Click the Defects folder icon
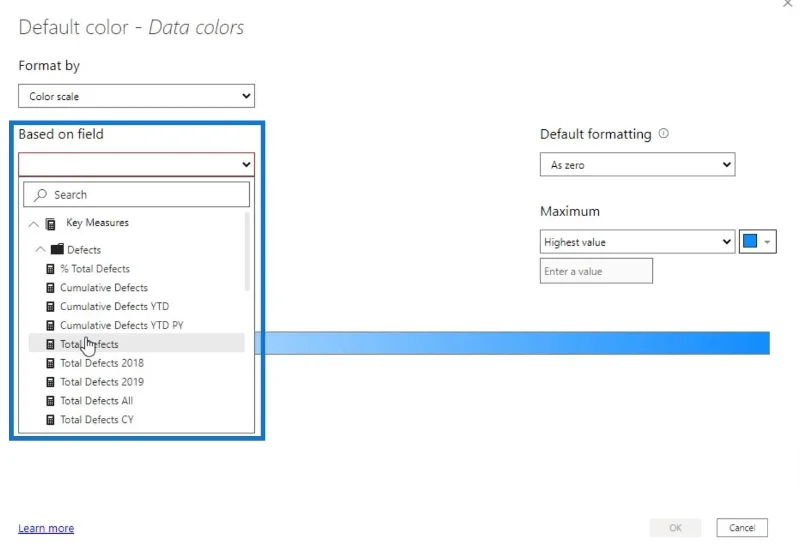The height and width of the screenshot is (553, 800). click(x=57, y=249)
